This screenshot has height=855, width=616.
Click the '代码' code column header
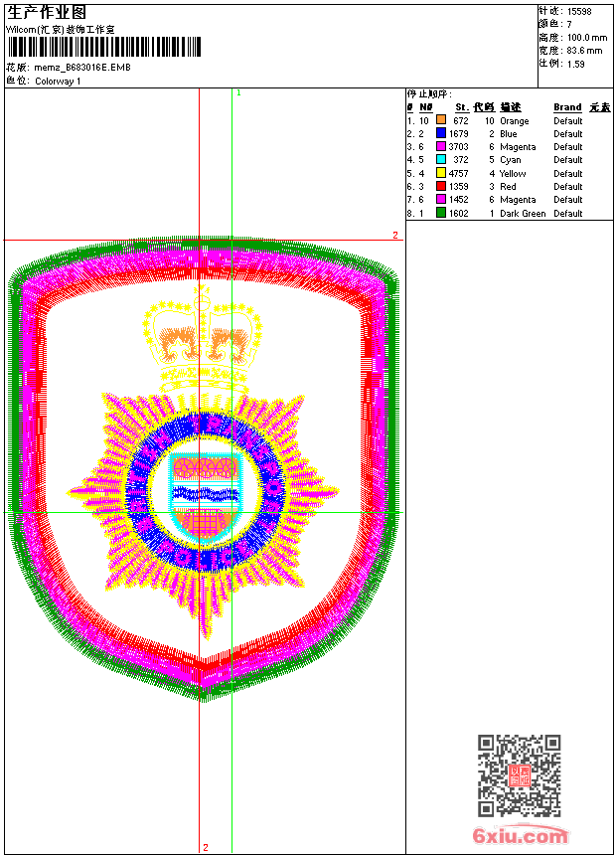(x=484, y=107)
